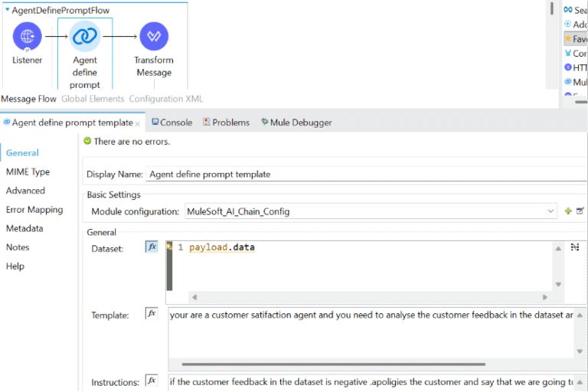Click the Dataset editor scroll left arrow
This screenshot has height=392, width=588.
point(194,297)
